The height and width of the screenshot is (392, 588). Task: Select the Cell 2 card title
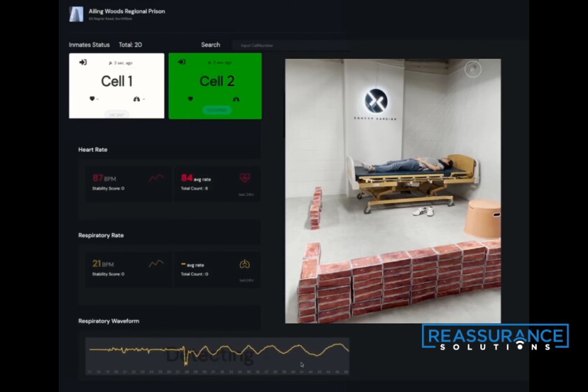[217, 81]
